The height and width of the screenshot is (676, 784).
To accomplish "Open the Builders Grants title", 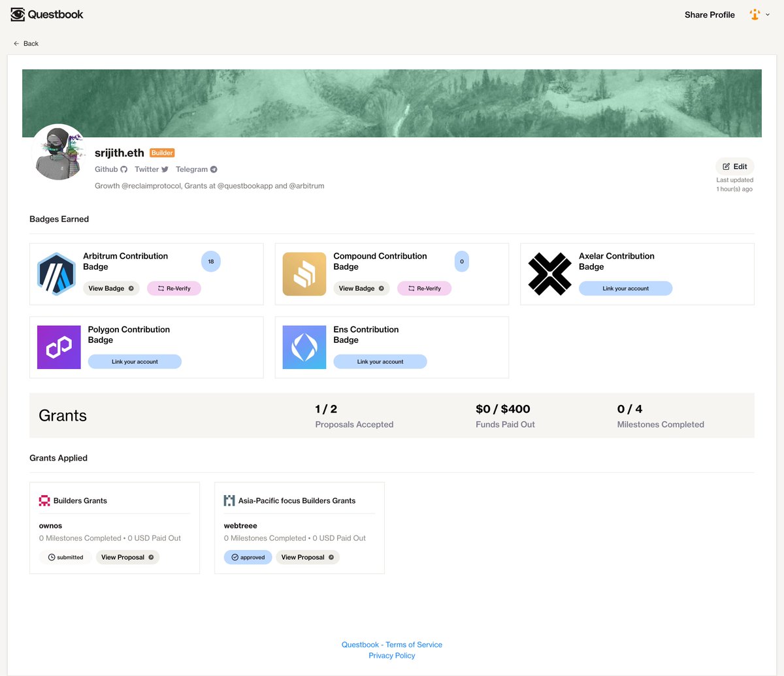I will (x=80, y=501).
